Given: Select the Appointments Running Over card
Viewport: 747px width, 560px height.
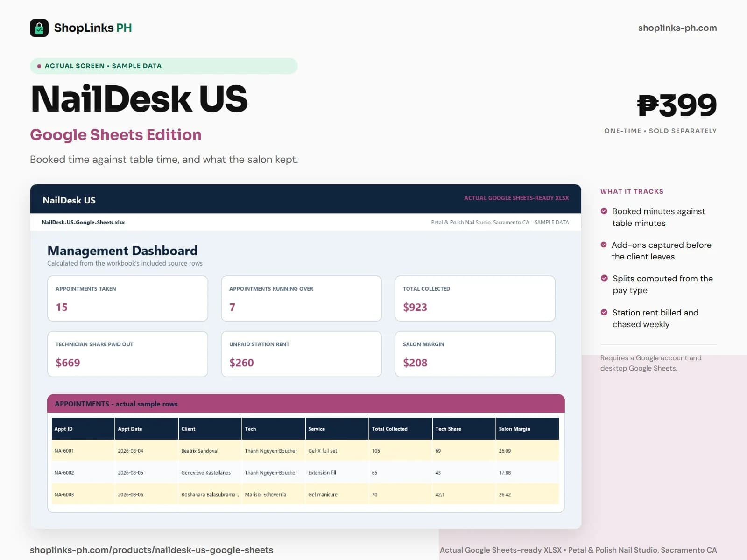Looking at the screenshot, I should [301, 299].
